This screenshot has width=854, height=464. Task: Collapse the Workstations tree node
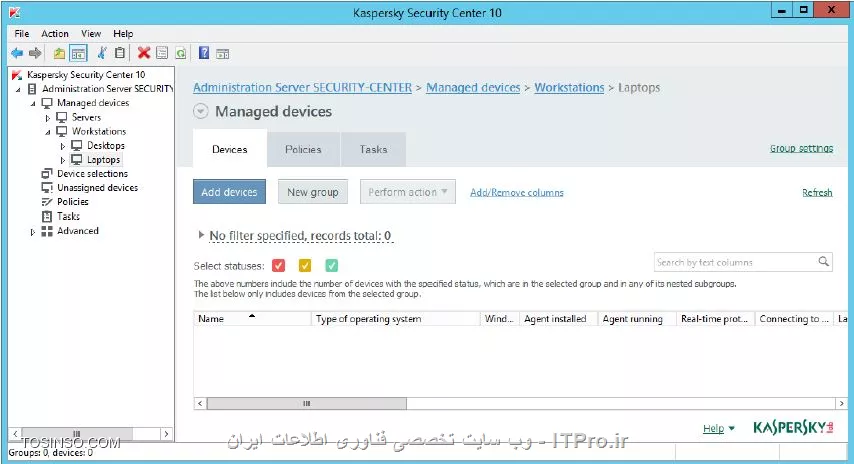[x=48, y=132]
